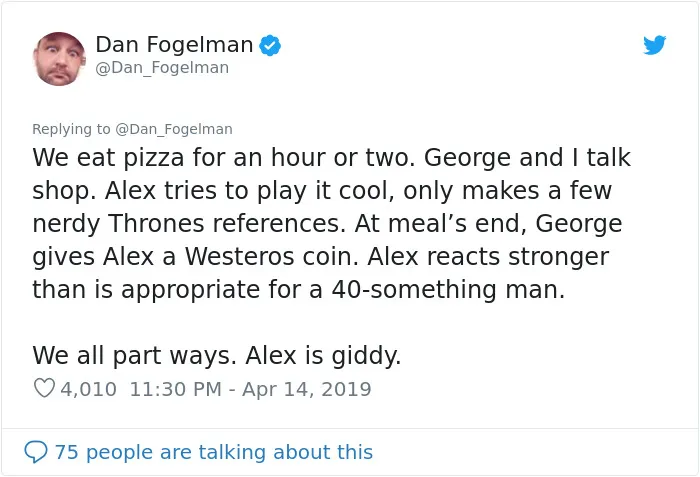The image size is (700, 477).
Task: Click the 'We all part ways. Alex is giddy.' line
Action: coord(217,356)
